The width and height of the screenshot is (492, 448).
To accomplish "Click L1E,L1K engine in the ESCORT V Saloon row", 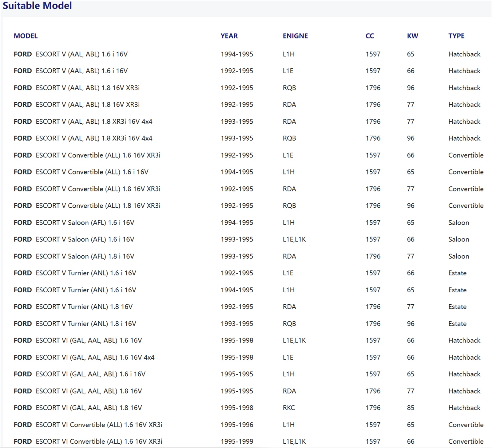I will [x=294, y=239].
